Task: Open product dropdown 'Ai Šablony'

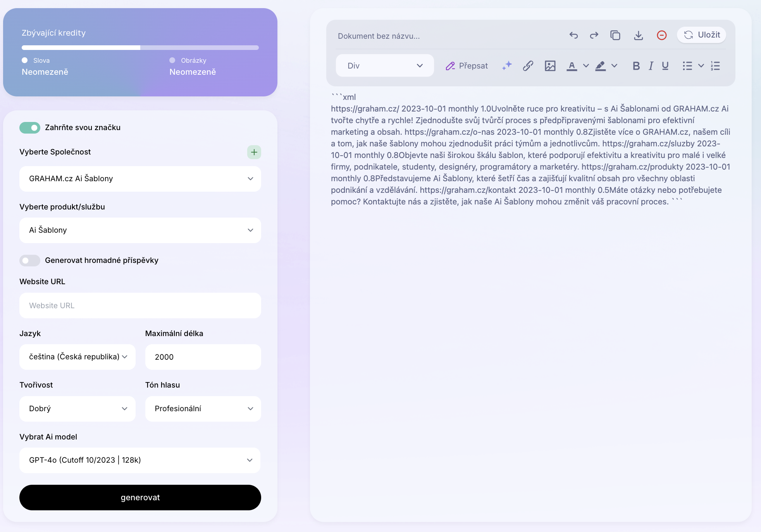Action: (140, 230)
